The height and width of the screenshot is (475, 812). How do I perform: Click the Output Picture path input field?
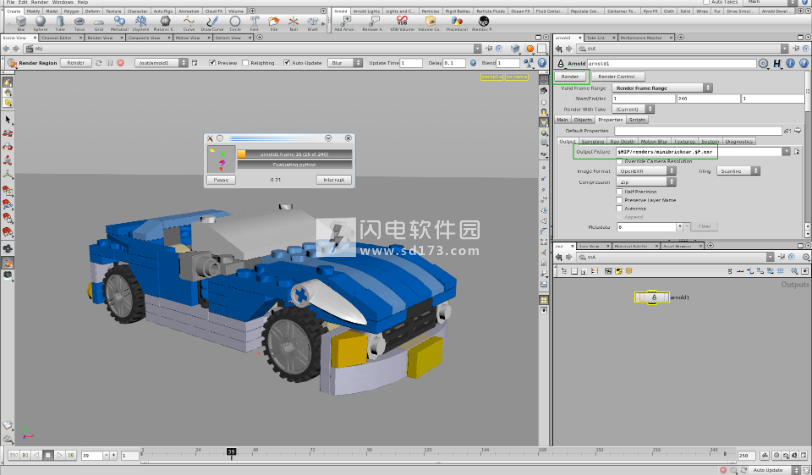(699, 152)
